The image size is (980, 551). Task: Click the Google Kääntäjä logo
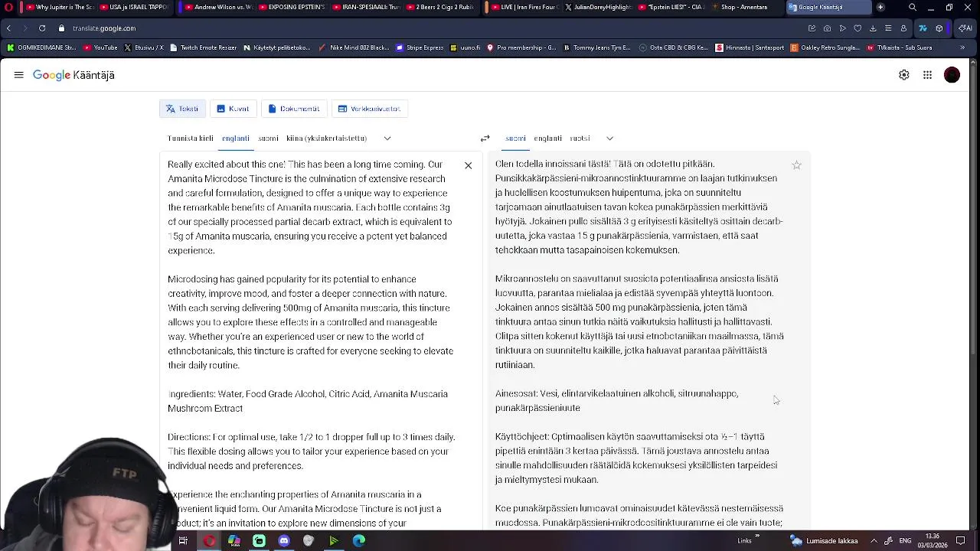pos(73,75)
